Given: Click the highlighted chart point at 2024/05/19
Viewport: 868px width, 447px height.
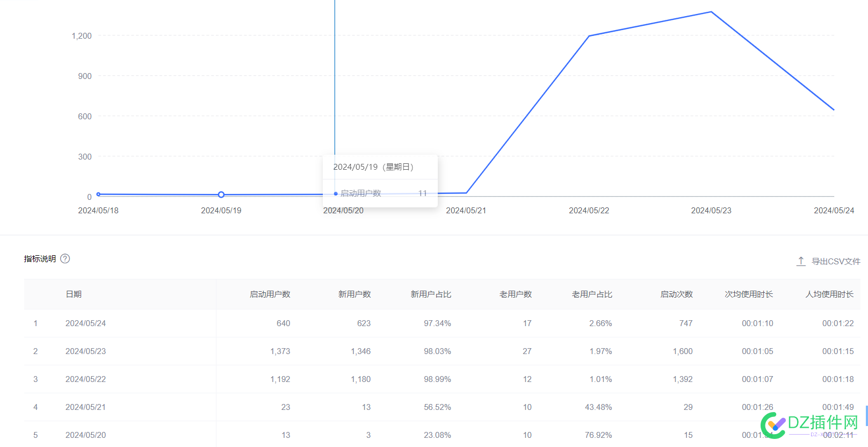Looking at the screenshot, I should coord(221,194).
